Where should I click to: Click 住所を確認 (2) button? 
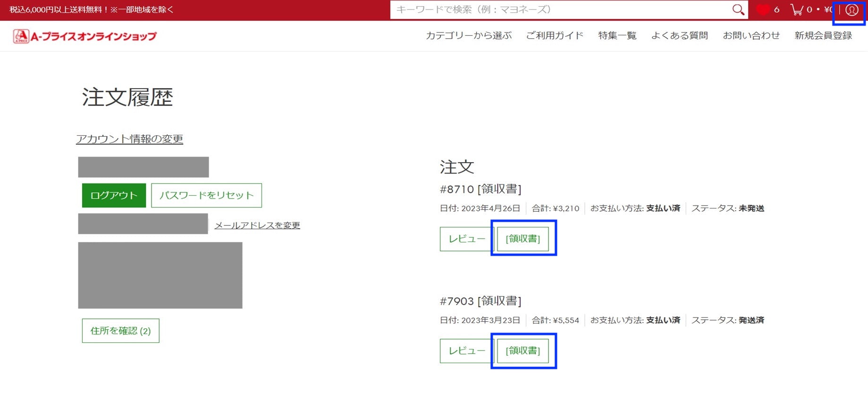(x=120, y=331)
